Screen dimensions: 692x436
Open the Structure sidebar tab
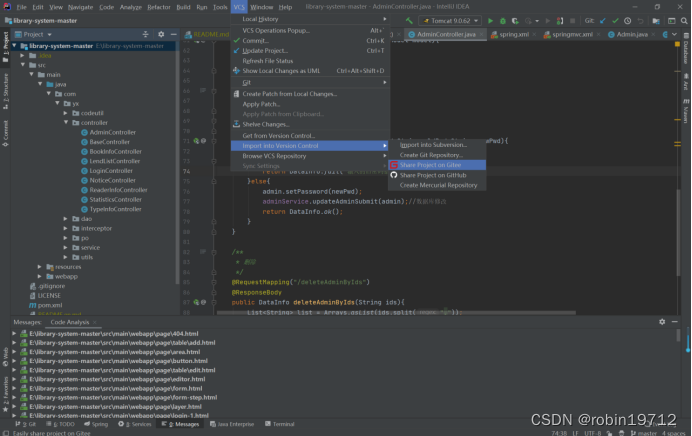(x=5, y=91)
